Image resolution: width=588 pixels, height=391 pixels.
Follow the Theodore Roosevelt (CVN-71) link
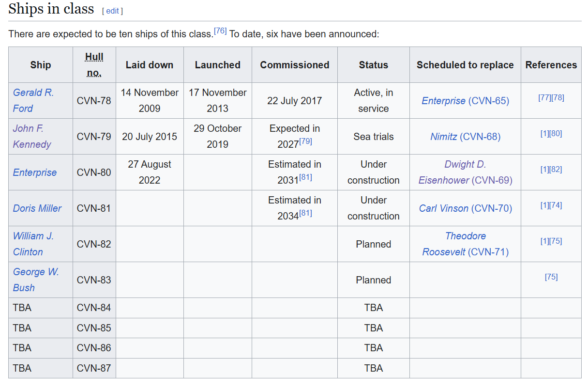pyautogui.click(x=466, y=244)
